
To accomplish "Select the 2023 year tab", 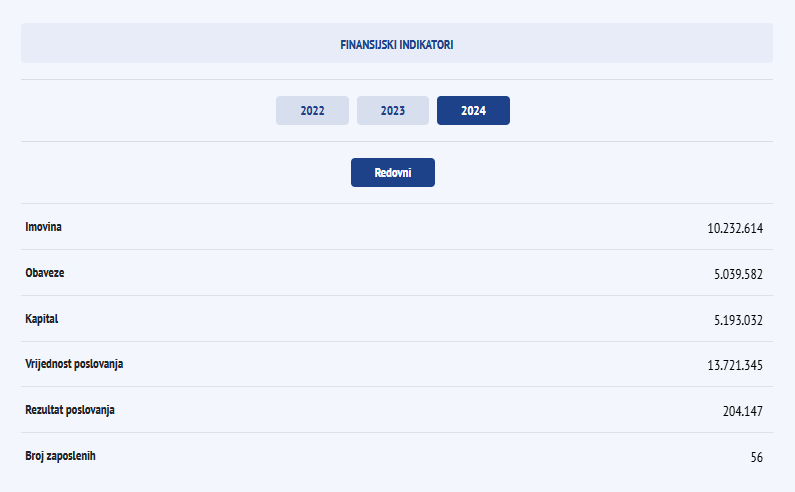I will click(393, 111).
